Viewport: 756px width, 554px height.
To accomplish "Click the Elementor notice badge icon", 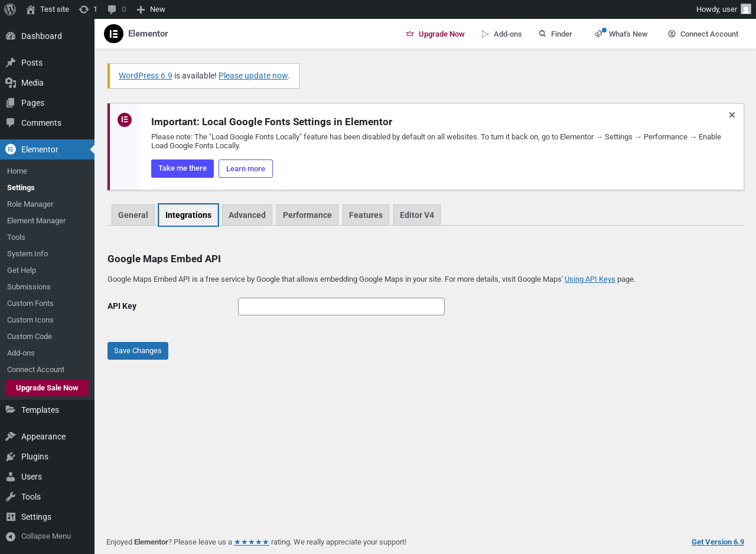I will (125, 120).
